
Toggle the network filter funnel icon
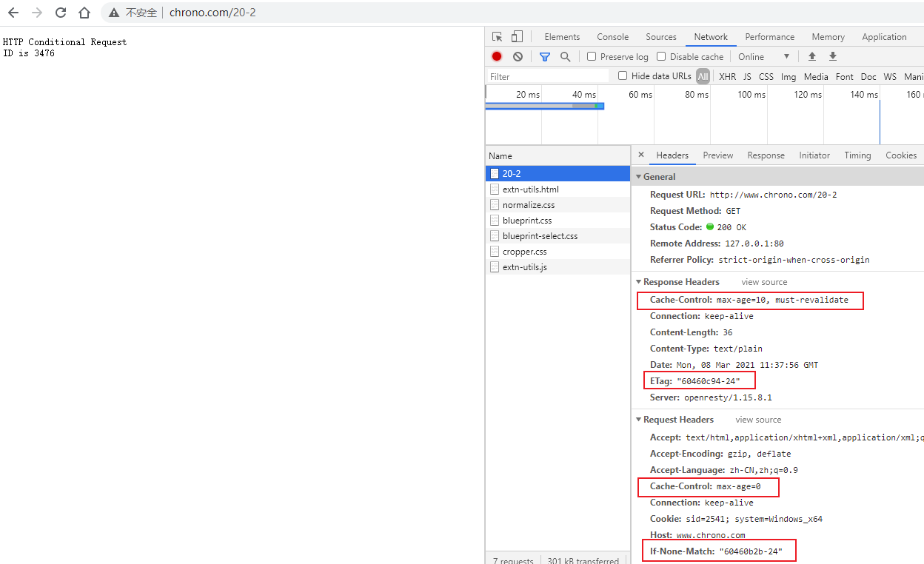[545, 56]
